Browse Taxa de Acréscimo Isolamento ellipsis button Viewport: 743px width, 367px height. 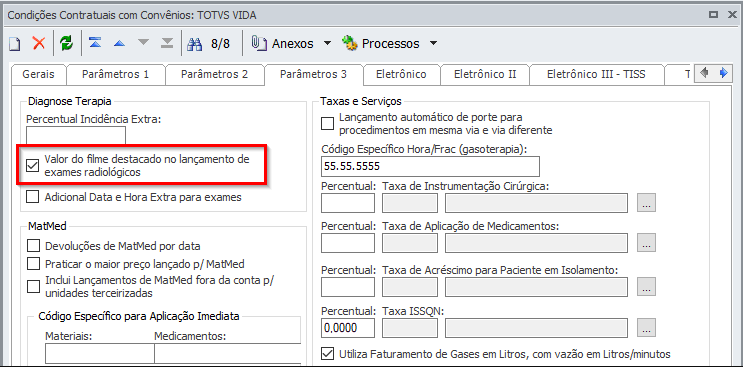[647, 286]
